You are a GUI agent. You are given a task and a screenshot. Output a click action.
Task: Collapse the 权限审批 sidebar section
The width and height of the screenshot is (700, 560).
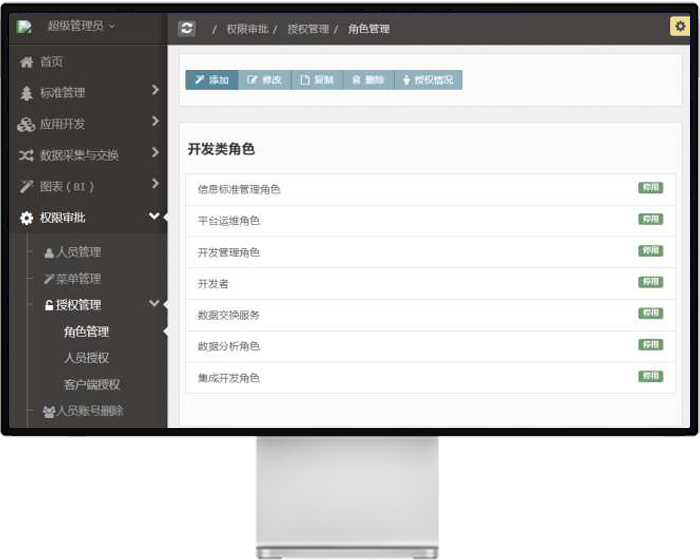point(154,216)
